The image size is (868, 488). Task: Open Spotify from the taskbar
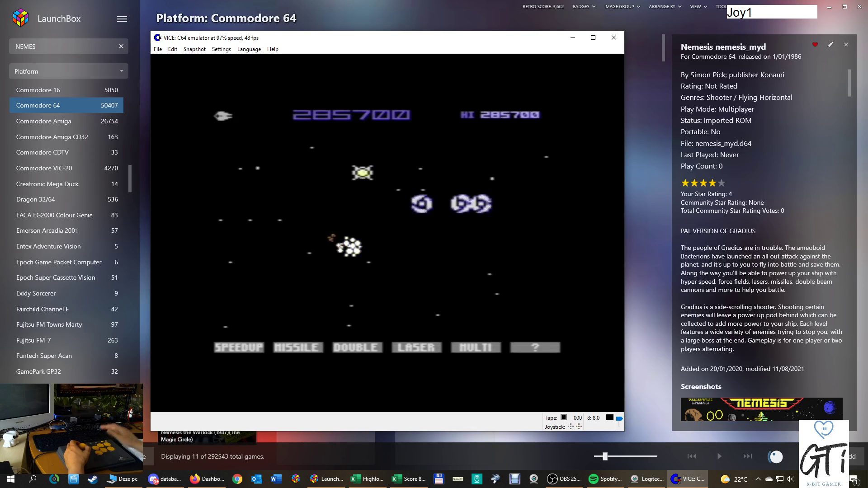click(x=605, y=479)
